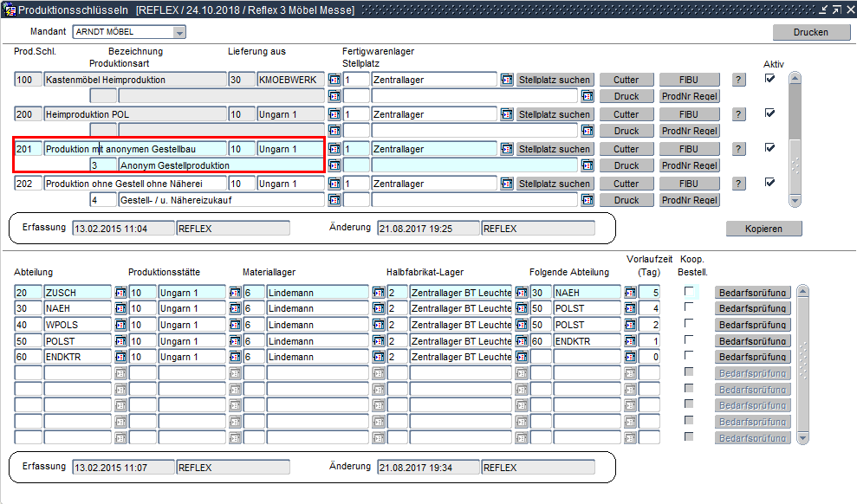Open Zentrallager lookup icon in row 201
Image resolution: width=857 pixels, height=504 pixels.
(507, 149)
